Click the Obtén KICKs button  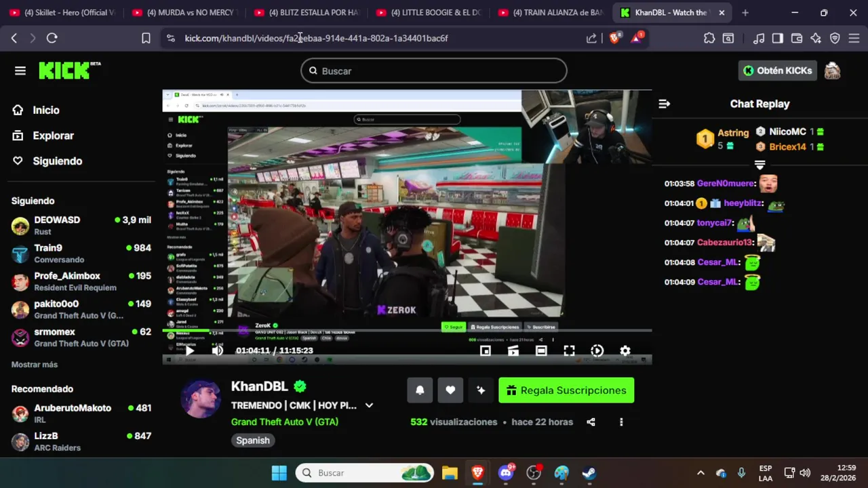(777, 70)
